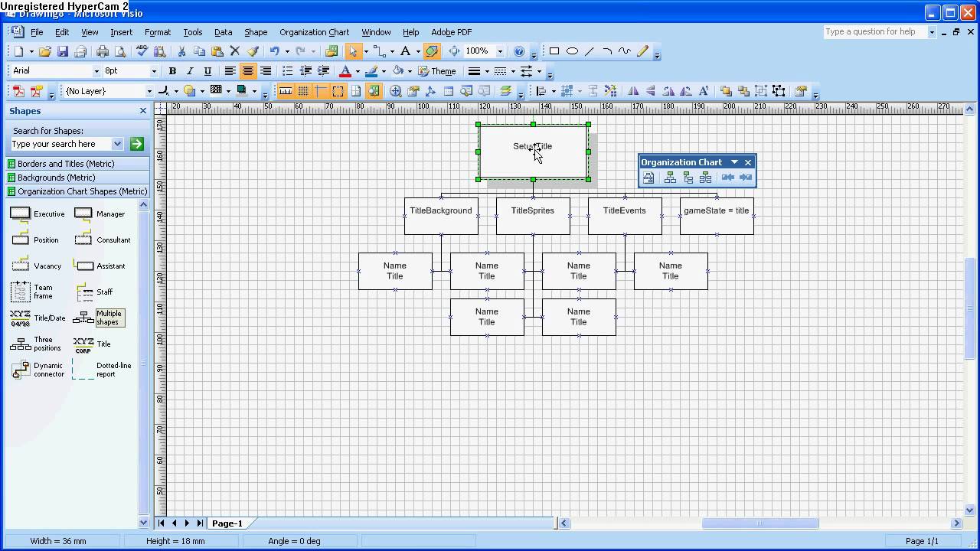Image resolution: width=980 pixels, height=551 pixels.
Task: Click the Flip Horizontal icon
Action: [x=633, y=91]
